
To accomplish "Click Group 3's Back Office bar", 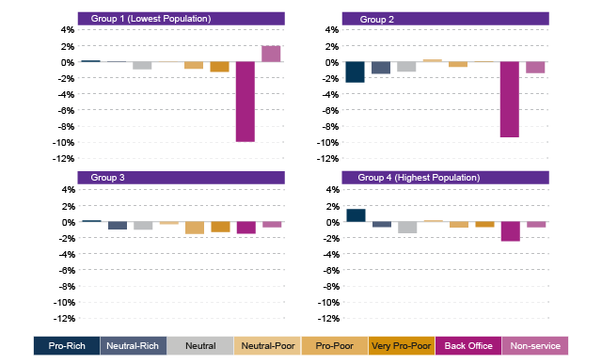I will click(246, 228).
